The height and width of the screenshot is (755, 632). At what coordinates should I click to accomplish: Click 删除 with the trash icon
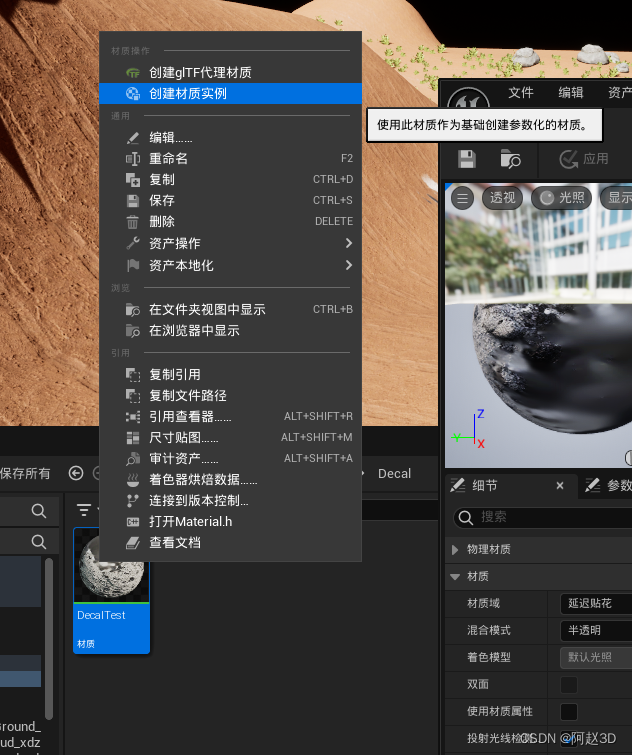pyautogui.click(x=162, y=222)
